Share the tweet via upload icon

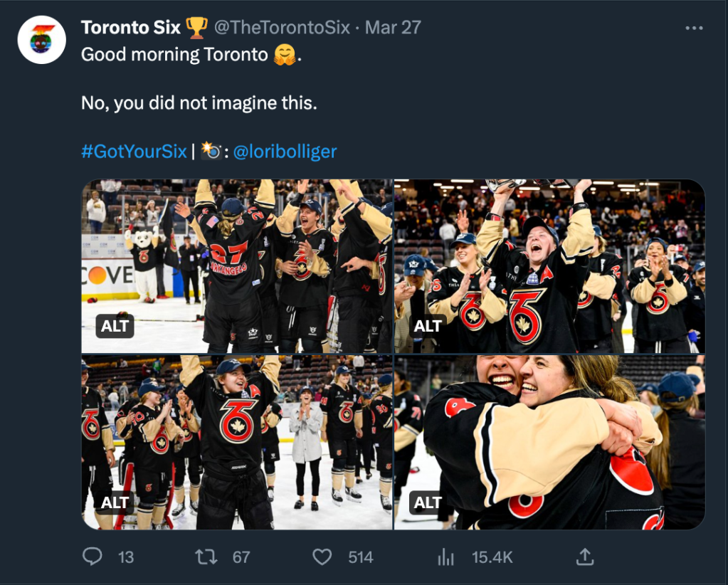coord(584,557)
